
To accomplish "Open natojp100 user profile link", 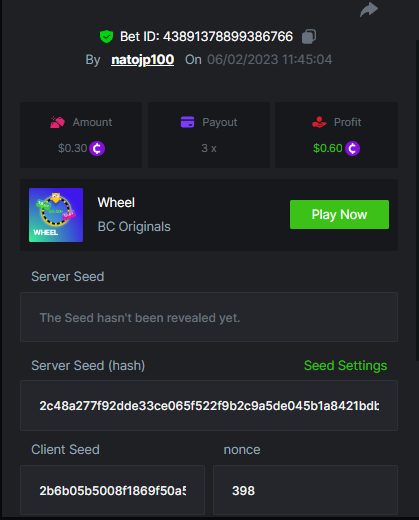I will 142,60.
